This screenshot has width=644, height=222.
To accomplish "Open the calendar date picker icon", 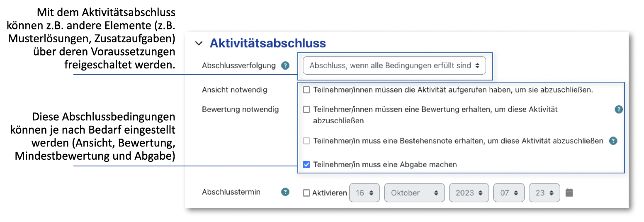I will (x=569, y=193).
